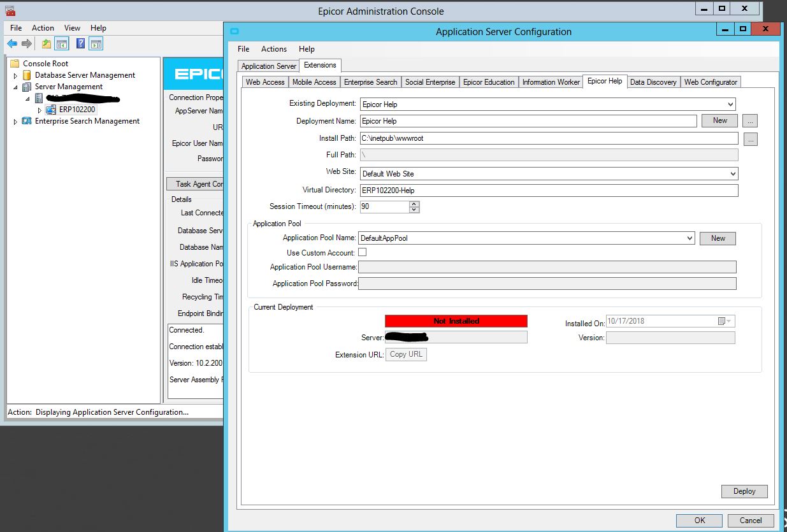Click the ellipsis button beside Deployment Name
This screenshot has width=787, height=532.
point(750,120)
